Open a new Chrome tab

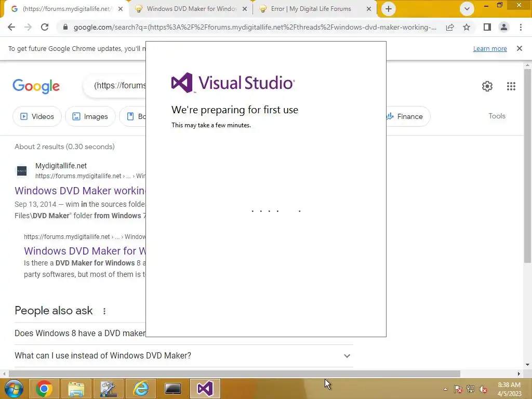pos(389,9)
